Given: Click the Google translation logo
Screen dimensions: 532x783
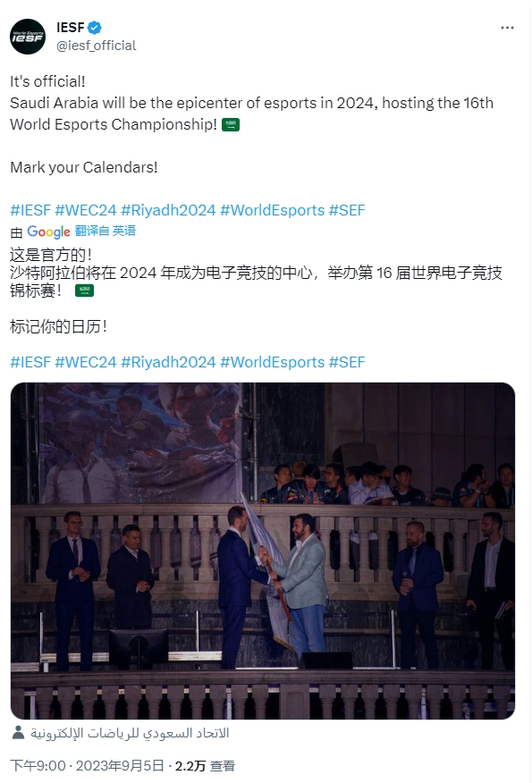Looking at the screenshot, I should pos(48,232).
